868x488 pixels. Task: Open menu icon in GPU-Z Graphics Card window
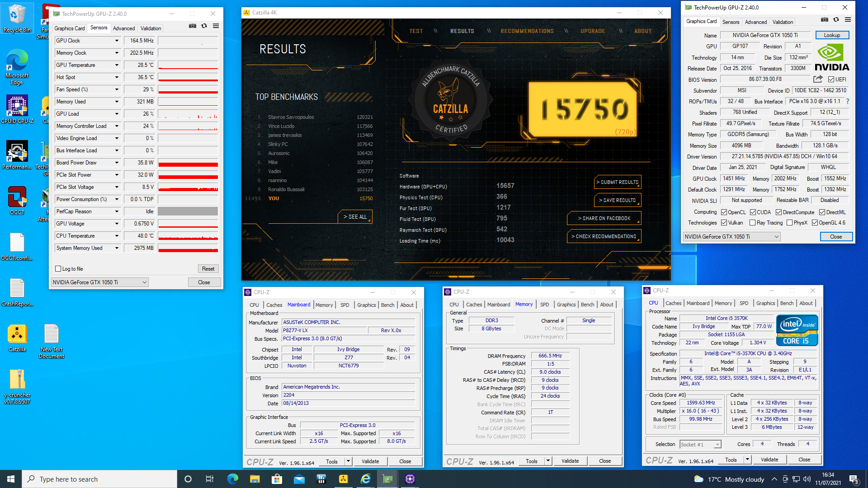[x=848, y=19]
